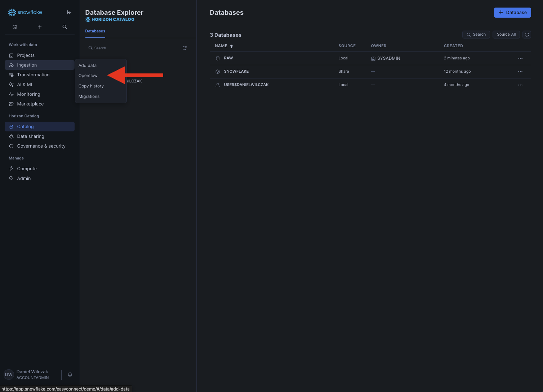The image size is (543, 392).
Task: Open more options for RAW database
Action: 520,58
